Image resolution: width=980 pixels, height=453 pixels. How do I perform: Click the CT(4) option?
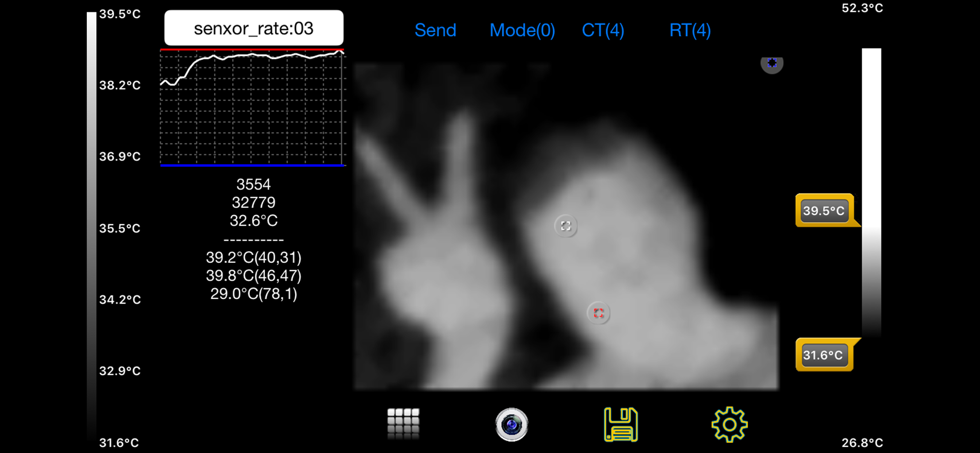[603, 30]
